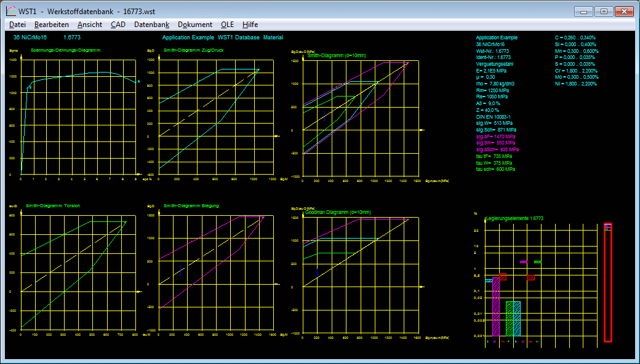Select the Smith-Diagramm Zug/Druck heading
The width and height of the screenshot is (640, 364).
coord(193,50)
